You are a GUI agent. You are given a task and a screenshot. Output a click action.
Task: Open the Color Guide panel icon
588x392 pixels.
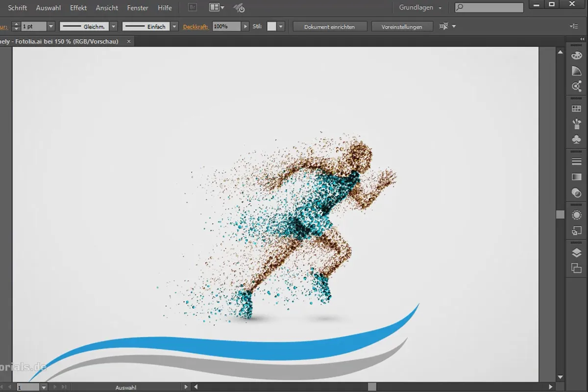click(x=577, y=71)
